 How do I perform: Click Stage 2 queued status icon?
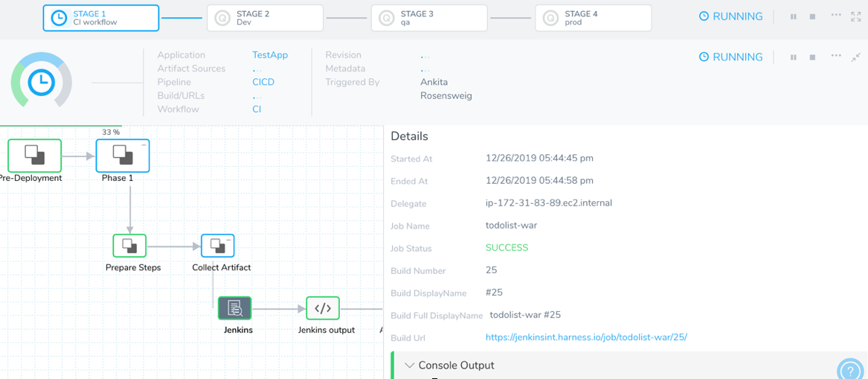(222, 19)
